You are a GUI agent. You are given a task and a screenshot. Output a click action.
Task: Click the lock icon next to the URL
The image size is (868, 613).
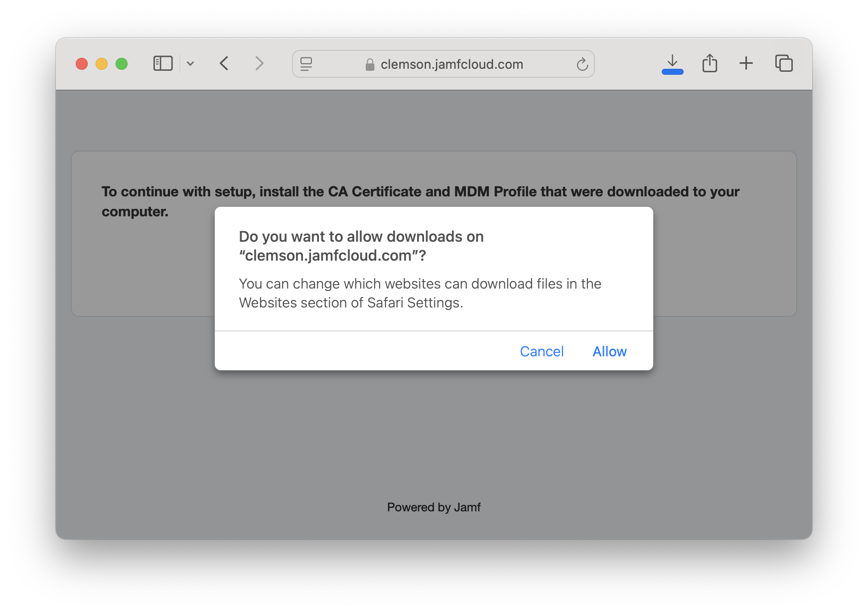pyautogui.click(x=369, y=64)
